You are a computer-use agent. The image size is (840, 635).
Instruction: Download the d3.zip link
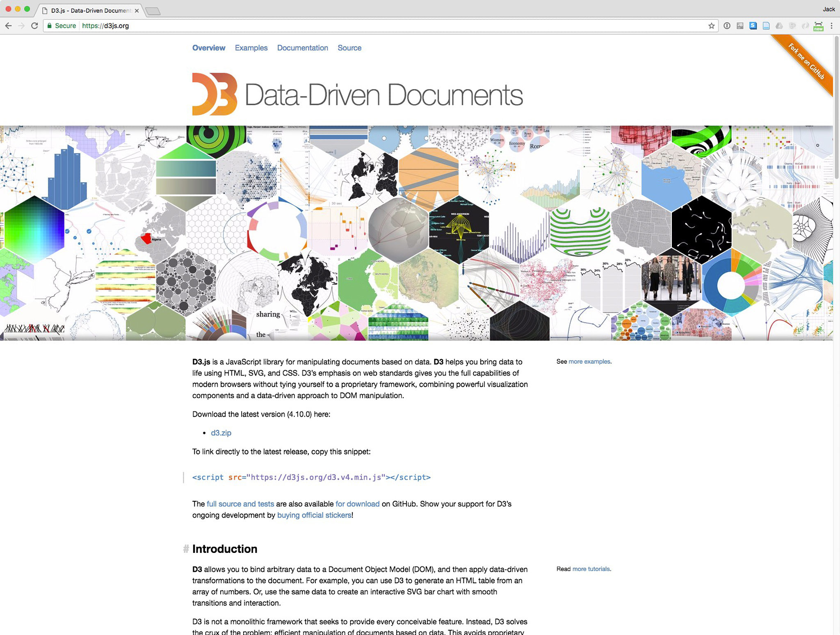(221, 433)
